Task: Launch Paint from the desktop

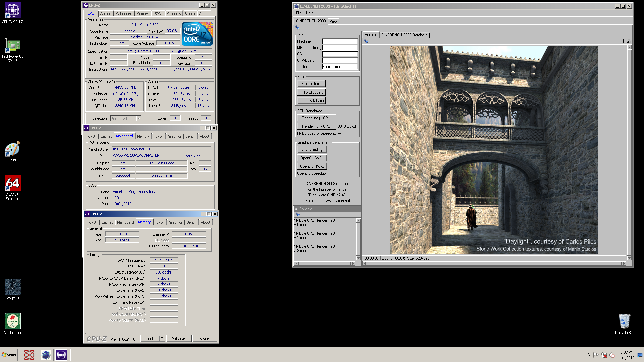Action: (x=12, y=152)
